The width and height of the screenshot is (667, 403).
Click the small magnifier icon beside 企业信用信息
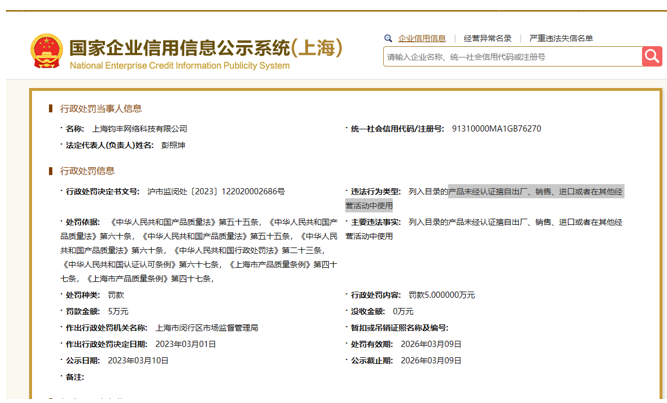(388, 38)
